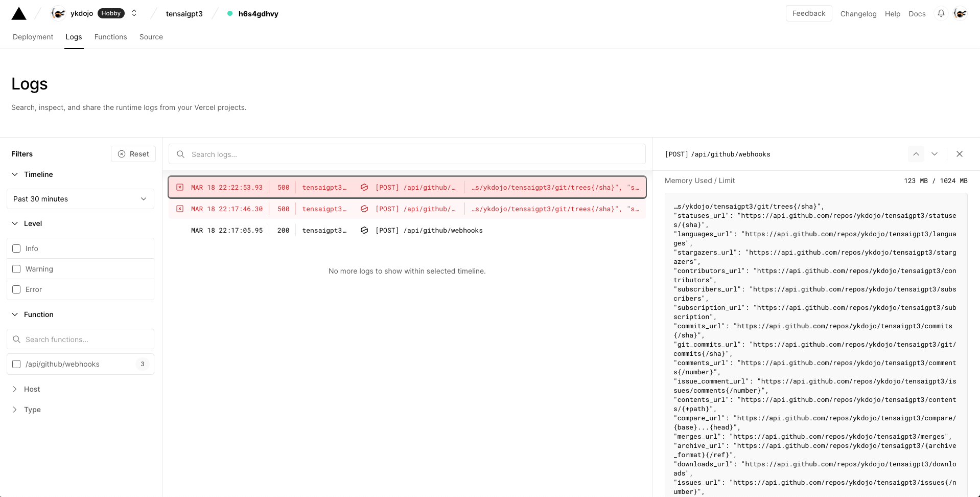Click the function icon on the 22:17:05.95 row
This screenshot has width=980, height=497.
364,230
